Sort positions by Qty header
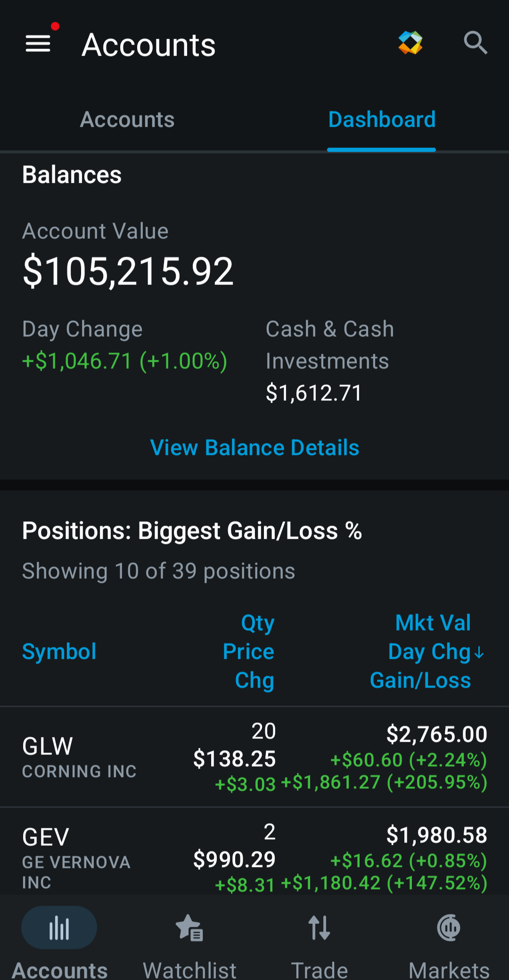Viewport: 509px width, 980px height. 258,624
